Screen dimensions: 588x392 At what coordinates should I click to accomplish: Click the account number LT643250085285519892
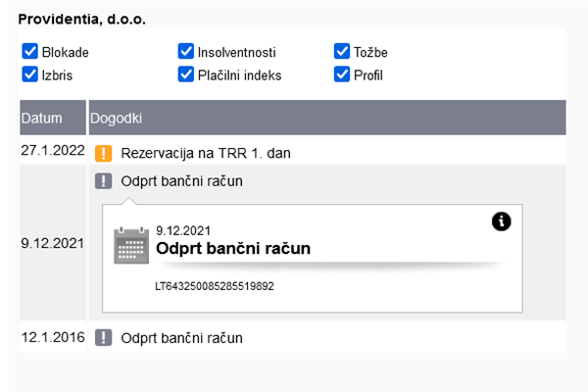215,287
